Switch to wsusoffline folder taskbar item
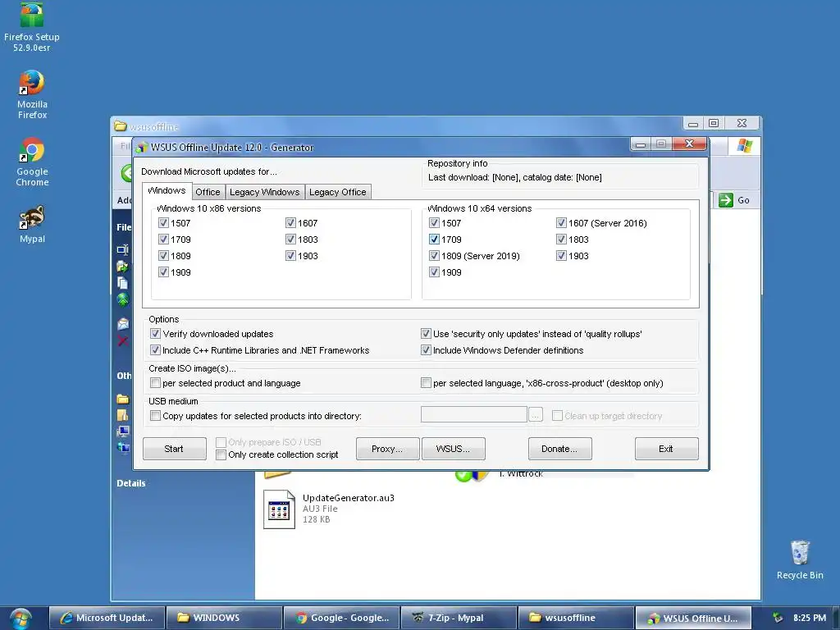 tap(577, 618)
